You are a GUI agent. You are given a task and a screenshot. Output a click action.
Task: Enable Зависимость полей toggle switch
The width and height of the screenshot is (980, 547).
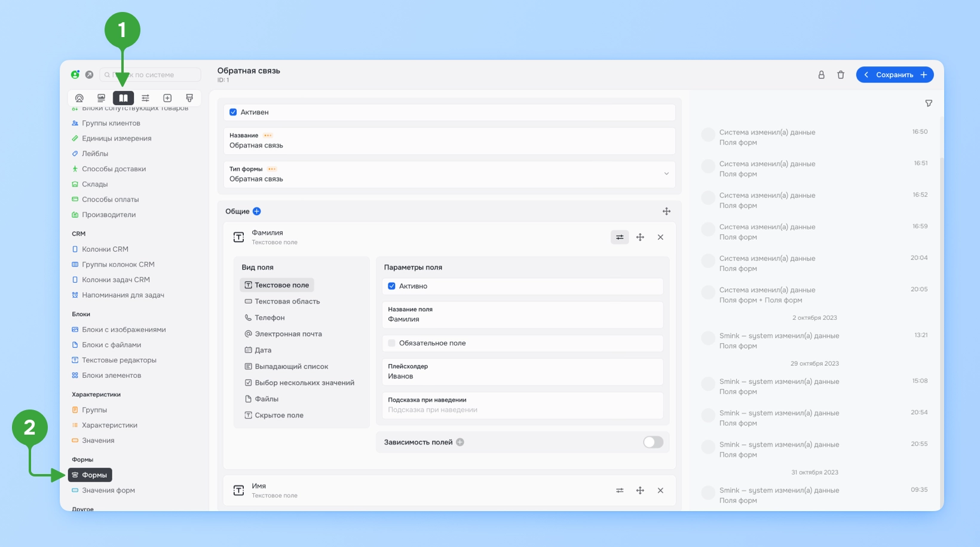tap(653, 442)
